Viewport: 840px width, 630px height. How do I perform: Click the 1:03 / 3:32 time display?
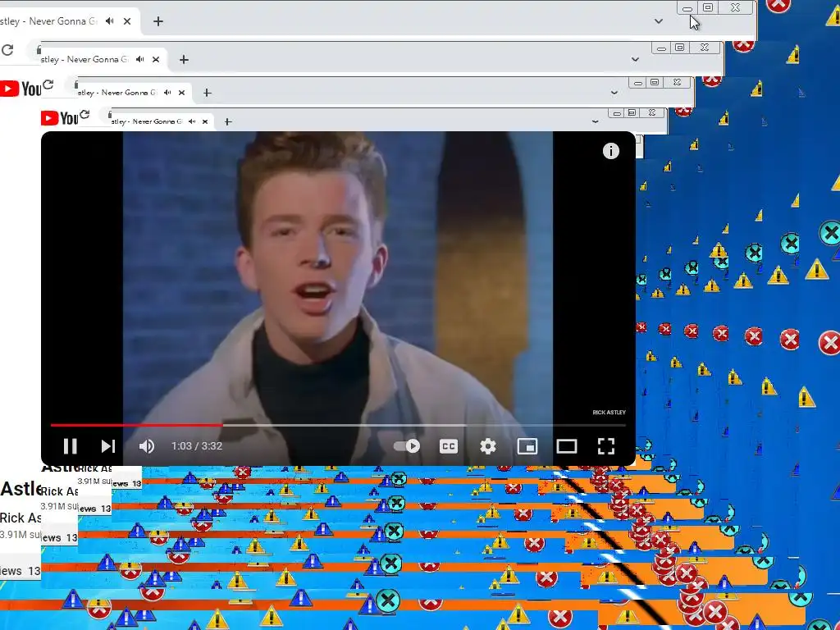pos(197,446)
